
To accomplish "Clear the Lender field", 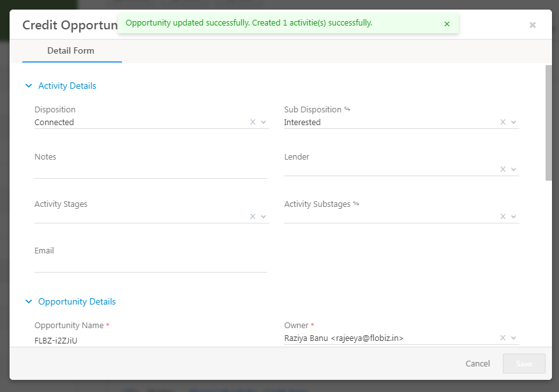I will (x=503, y=169).
